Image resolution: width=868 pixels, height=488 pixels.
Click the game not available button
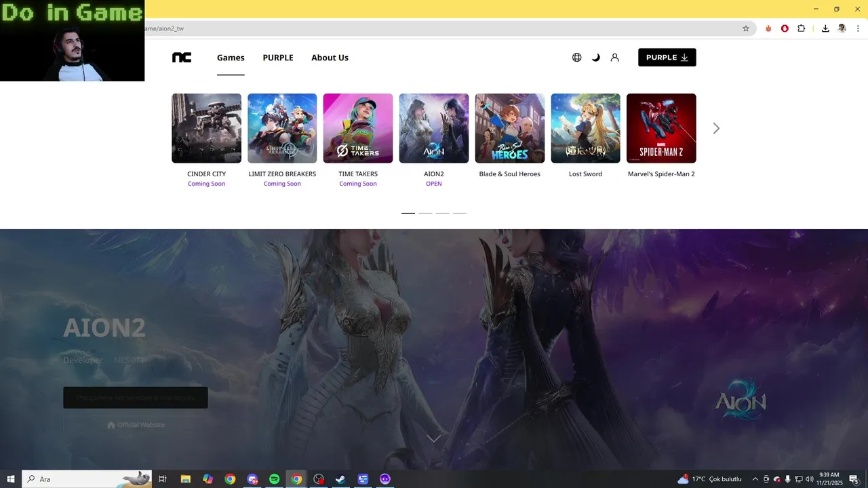[136, 398]
